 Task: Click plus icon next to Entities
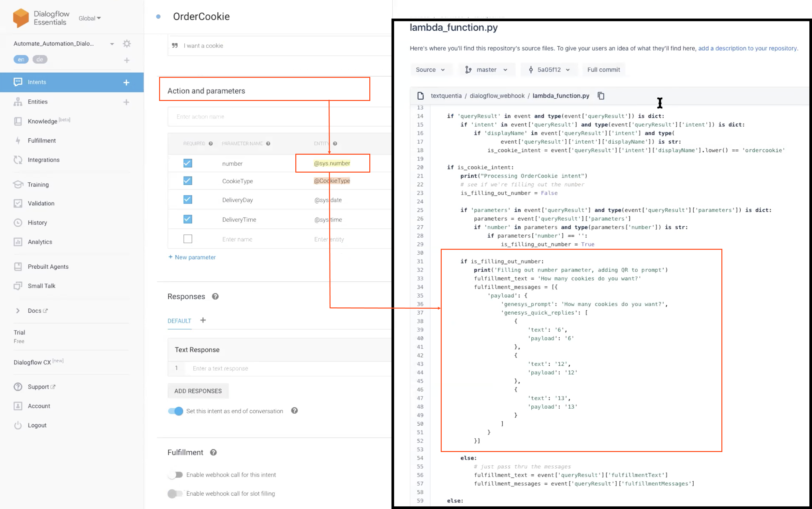pyautogui.click(x=126, y=102)
